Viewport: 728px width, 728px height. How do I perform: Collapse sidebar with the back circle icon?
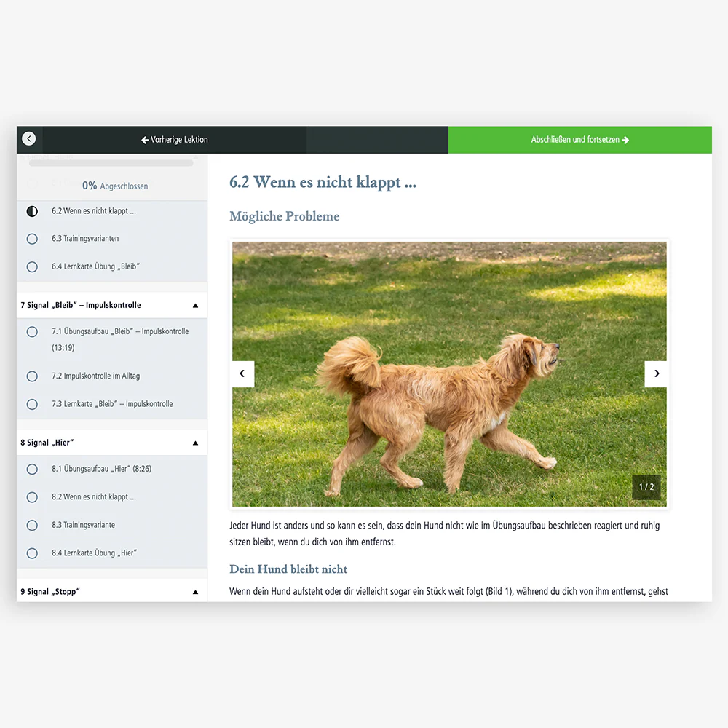pyautogui.click(x=29, y=138)
